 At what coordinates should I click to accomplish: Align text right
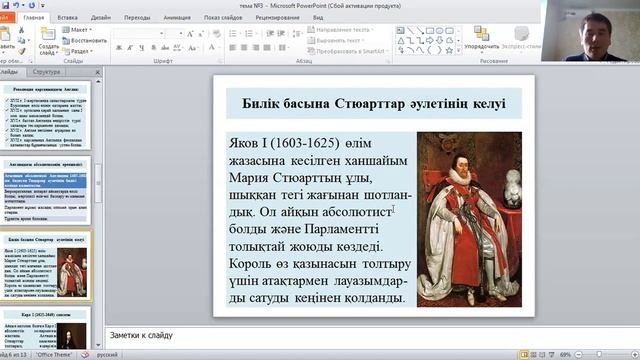click(256, 48)
